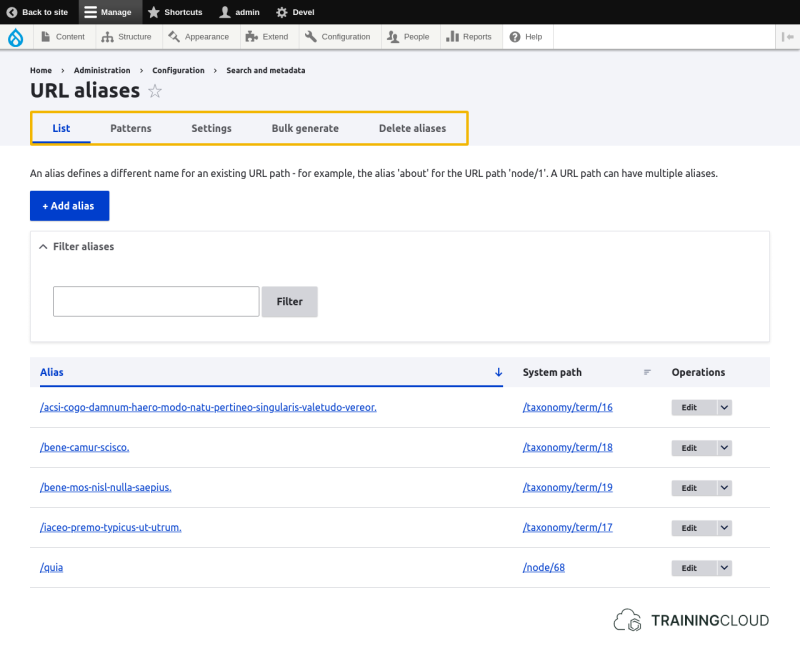Open the /iaceo-premo-typicus-ut-utrum. alias link

[x=111, y=527]
